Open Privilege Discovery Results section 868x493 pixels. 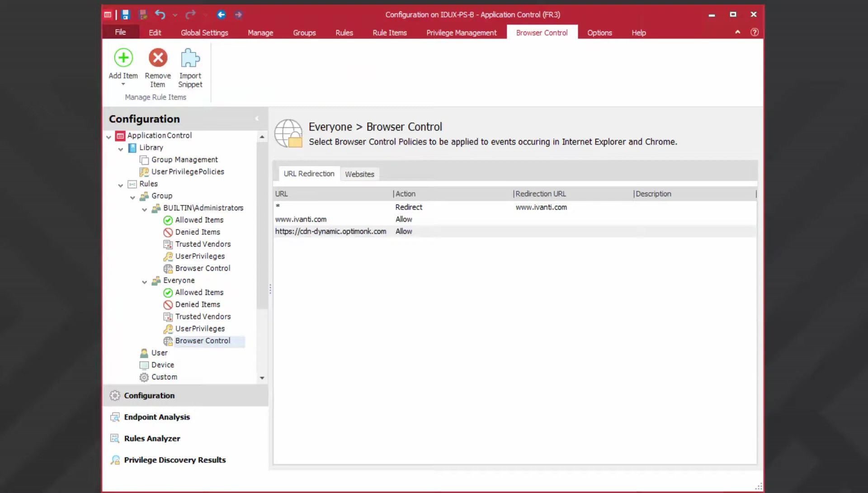(x=185, y=460)
